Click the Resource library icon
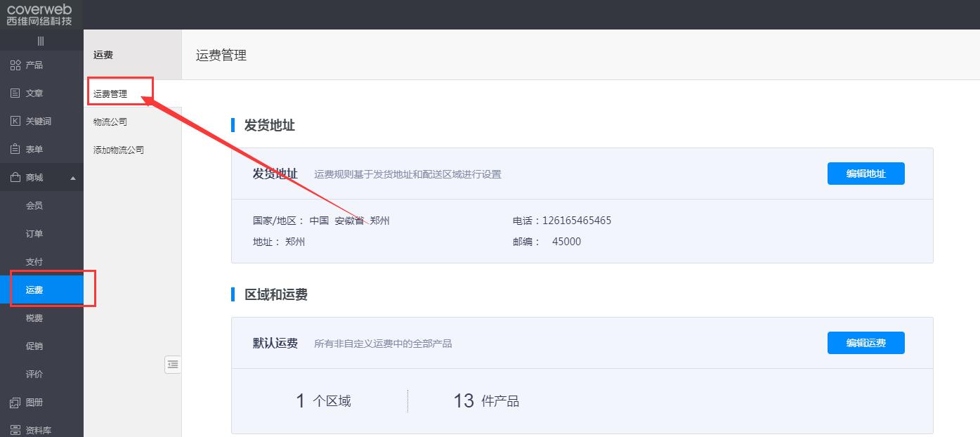Viewport: 980px width, 437px height. click(x=15, y=430)
